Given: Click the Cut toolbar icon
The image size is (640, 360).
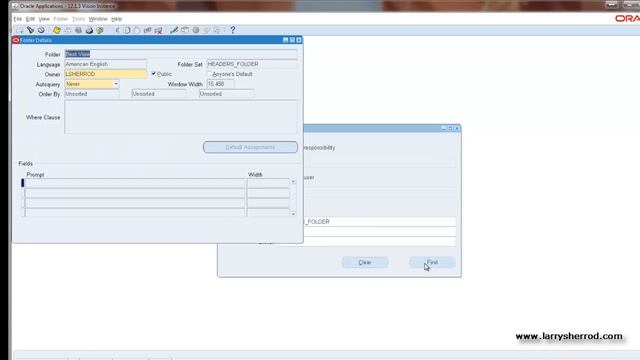Looking at the screenshot, I should click(x=118, y=30).
